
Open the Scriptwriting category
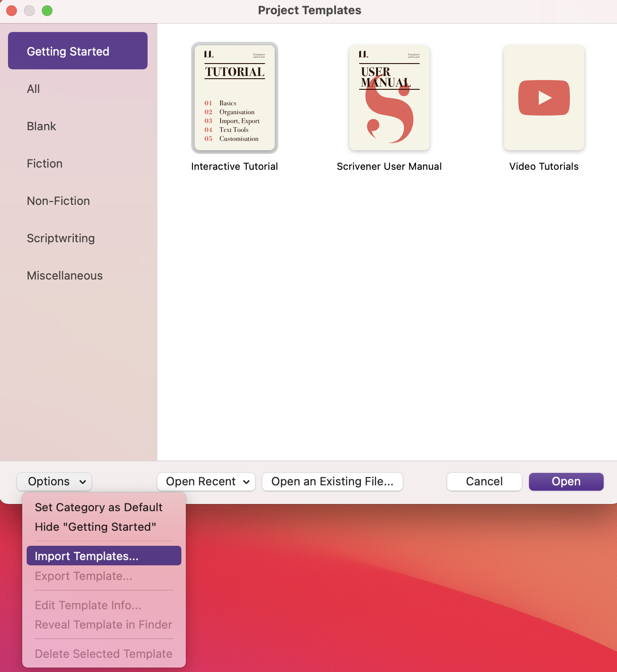coord(78,238)
